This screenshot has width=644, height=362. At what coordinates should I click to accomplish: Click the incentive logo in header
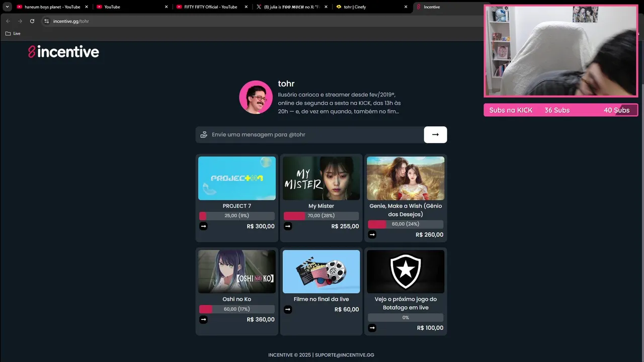(63, 52)
